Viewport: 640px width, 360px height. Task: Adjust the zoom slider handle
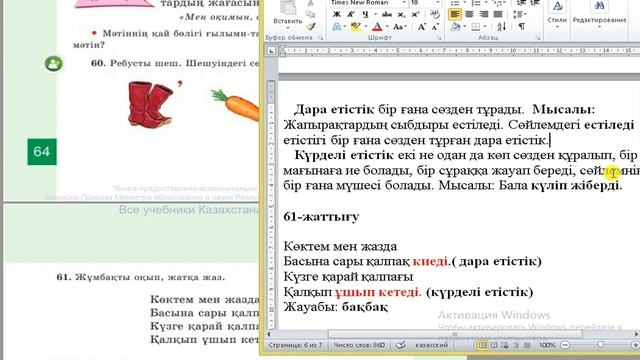(x=601, y=345)
